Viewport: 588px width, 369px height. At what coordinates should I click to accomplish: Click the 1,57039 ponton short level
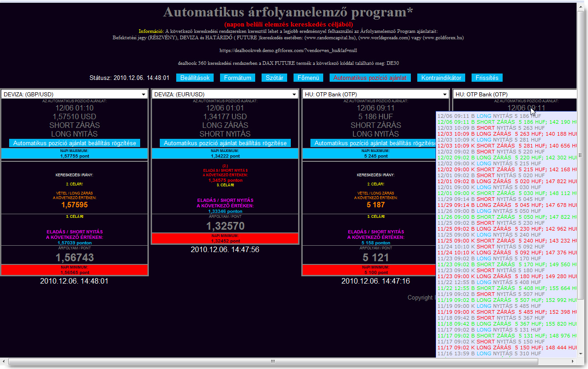[x=74, y=243]
